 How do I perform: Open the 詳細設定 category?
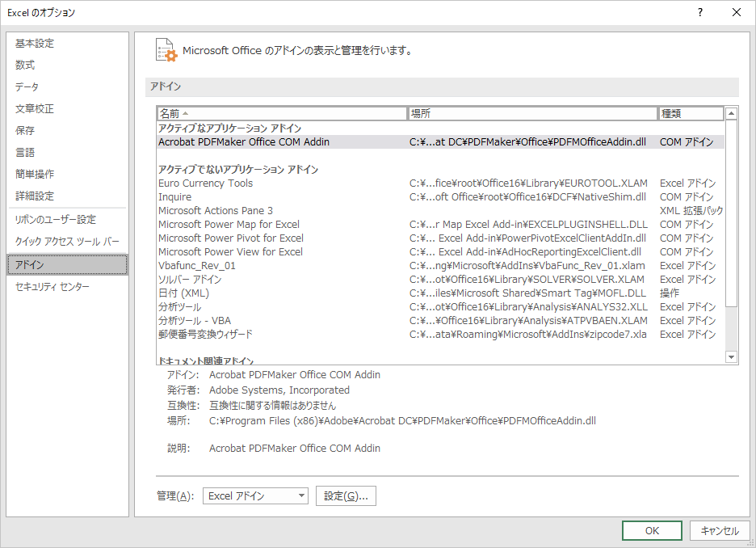tap(68, 196)
